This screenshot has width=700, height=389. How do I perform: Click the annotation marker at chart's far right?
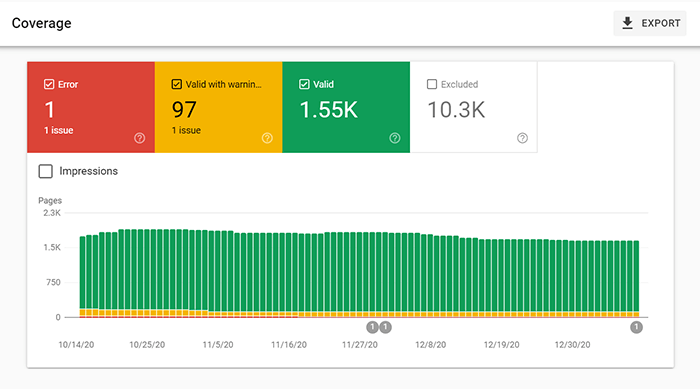click(636, 327)
